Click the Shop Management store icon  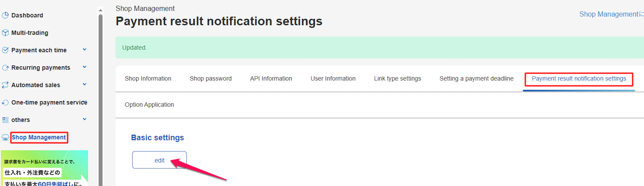click(5, 137)
